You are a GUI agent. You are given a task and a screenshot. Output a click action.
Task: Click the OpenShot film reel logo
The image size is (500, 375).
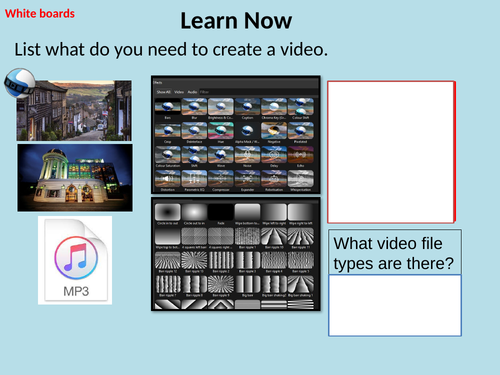pyautogui.click(x=19, y=83)
